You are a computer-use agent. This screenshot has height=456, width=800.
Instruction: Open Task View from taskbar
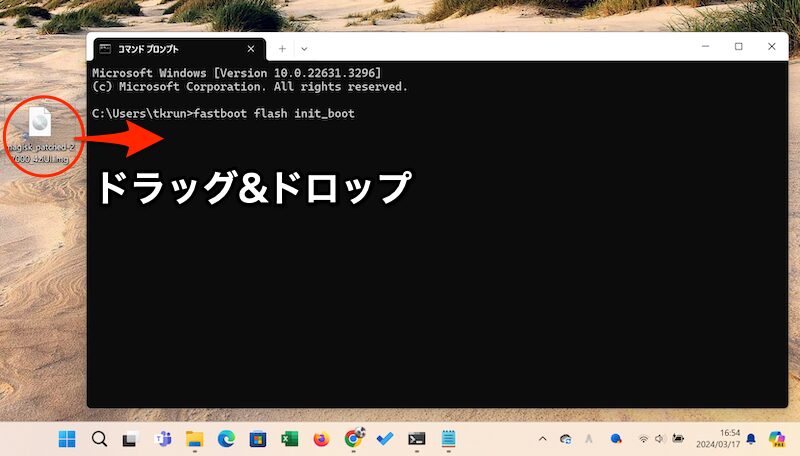[130, 439]
